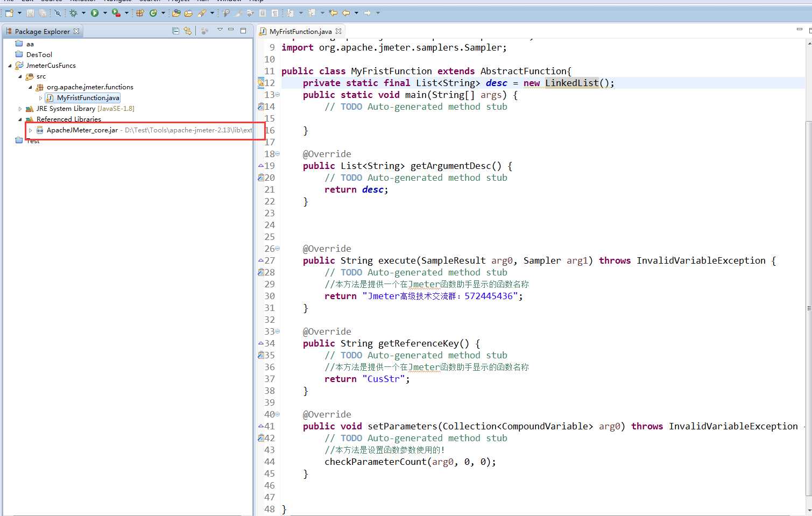
Task: Click the editor vertical scrollbar
Action: click(x=809, y=309)
